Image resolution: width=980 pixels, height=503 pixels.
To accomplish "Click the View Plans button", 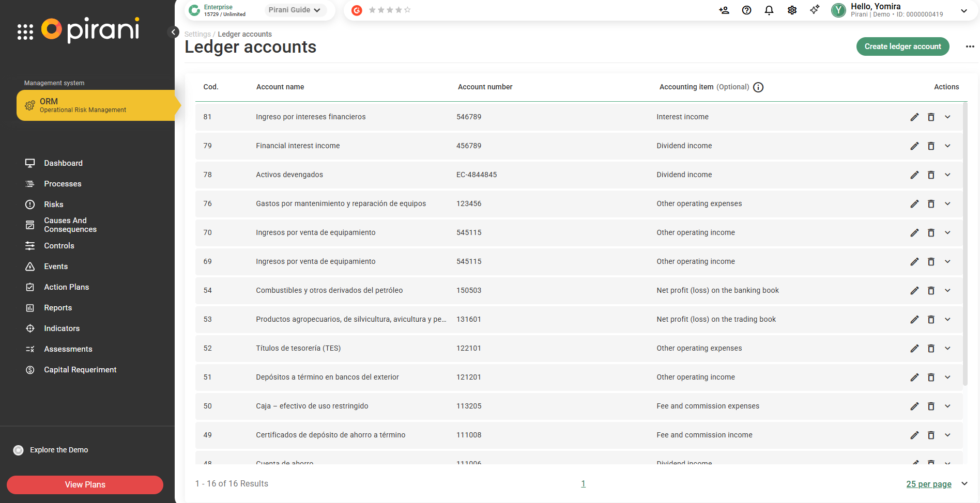I will coord(85,484).
